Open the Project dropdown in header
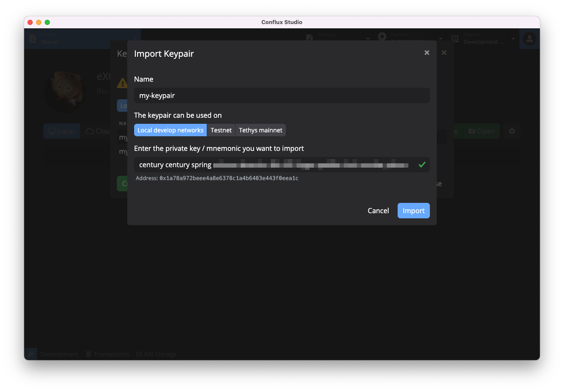 83,39
